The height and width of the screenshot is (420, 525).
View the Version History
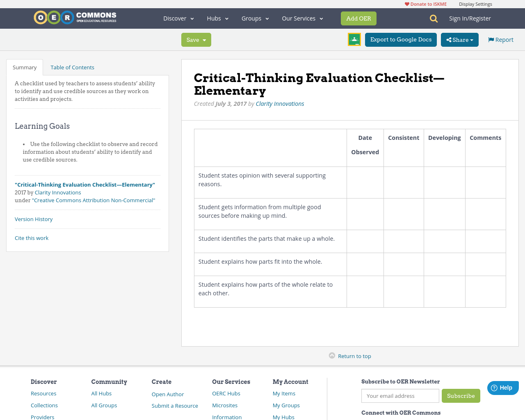tap(34, 219)
